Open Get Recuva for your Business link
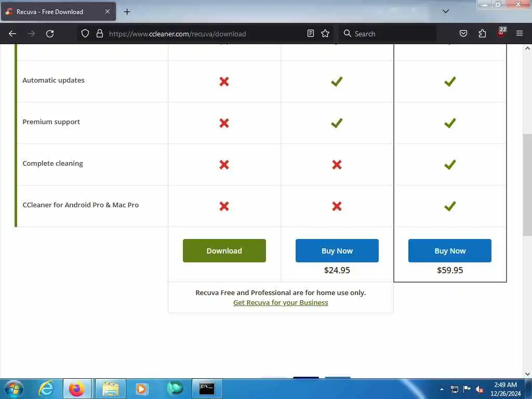This screenshot has width=532, height=399. [x=281, y=303]
